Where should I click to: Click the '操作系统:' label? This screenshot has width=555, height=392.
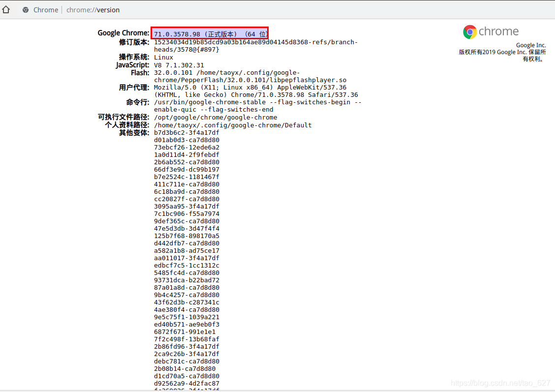tap(134, 57)
